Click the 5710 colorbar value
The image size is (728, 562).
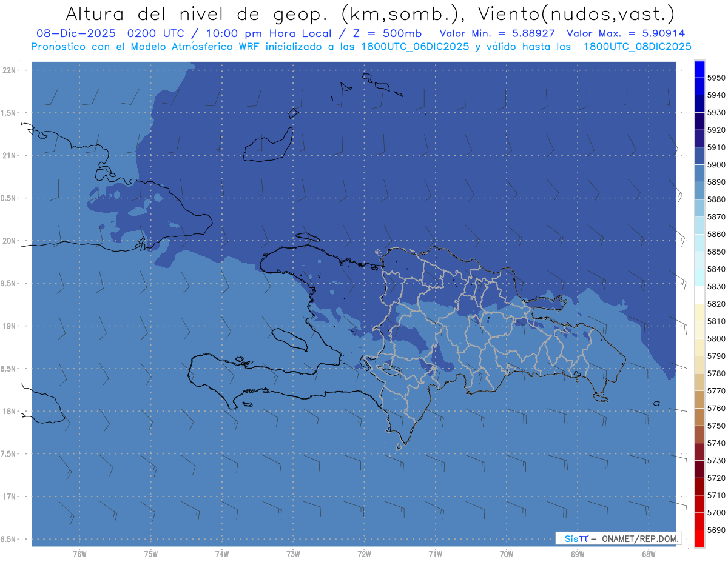coord(716,495)
